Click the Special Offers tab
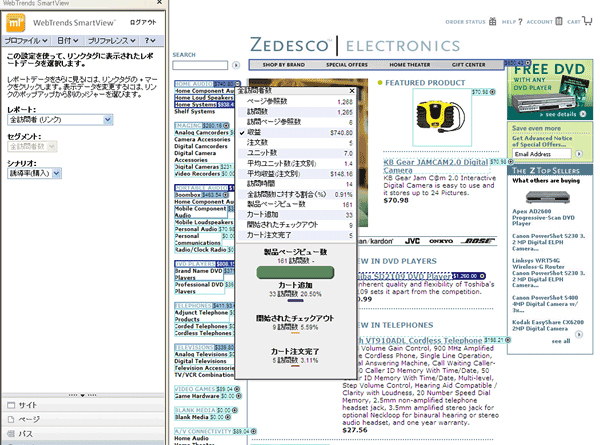The height and width of the screenshot is (445, 600). pos(347,65)
